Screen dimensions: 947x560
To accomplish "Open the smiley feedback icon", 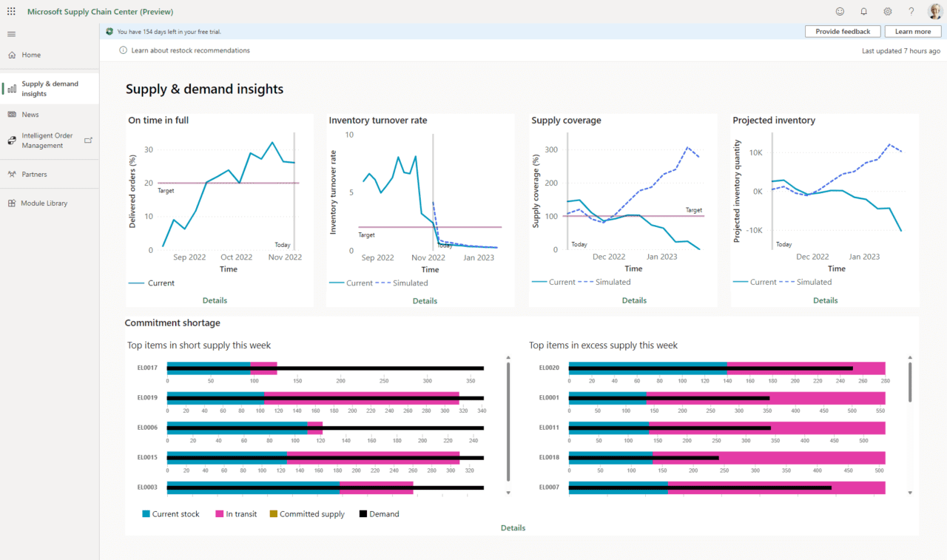I will pos(840,11).
